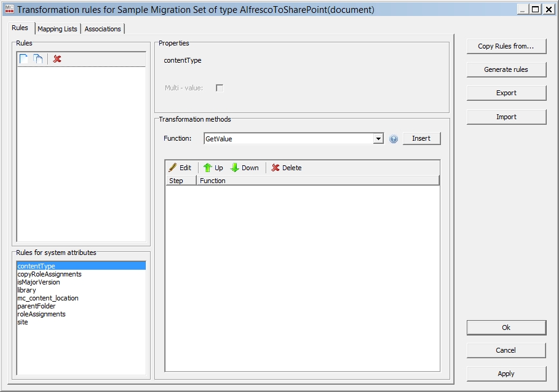559x392 pixels.
Task: Minimize the Transformation rules window
Action: (522, 9)
